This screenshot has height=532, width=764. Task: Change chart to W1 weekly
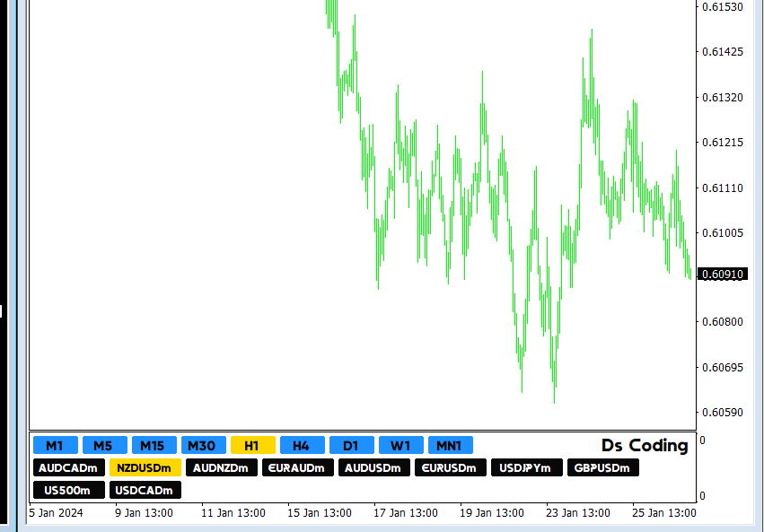pos(401,445)
